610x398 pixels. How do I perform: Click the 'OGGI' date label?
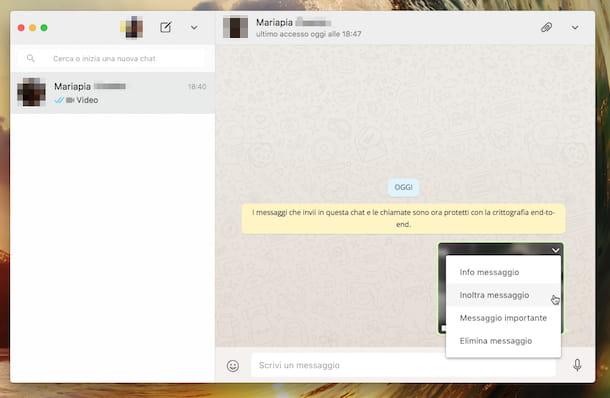pyautogui.click(x=403, y=188)
